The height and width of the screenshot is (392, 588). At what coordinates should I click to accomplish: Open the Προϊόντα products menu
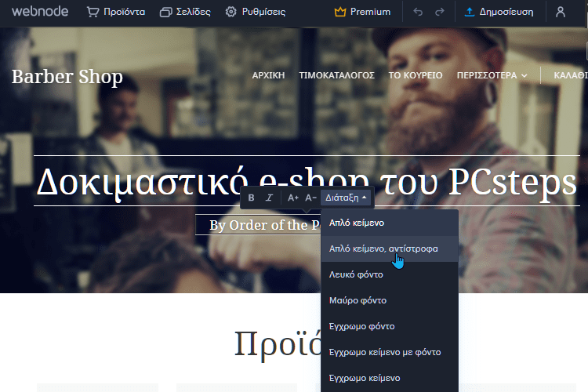point(116,12)
